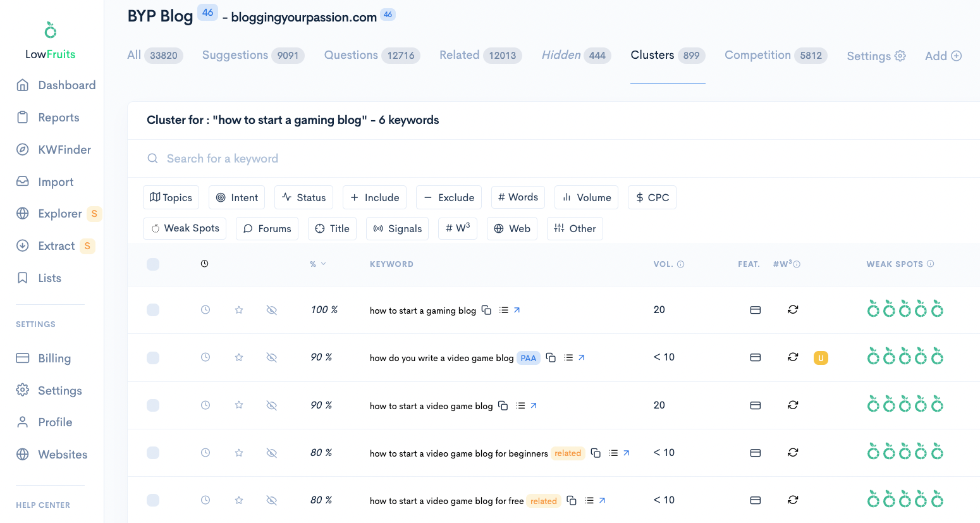Click weak spots fruits for 'how to start a gaming blog'
Image resolution: width=980 pixels, height=523 pixels.
coord(905,309)
